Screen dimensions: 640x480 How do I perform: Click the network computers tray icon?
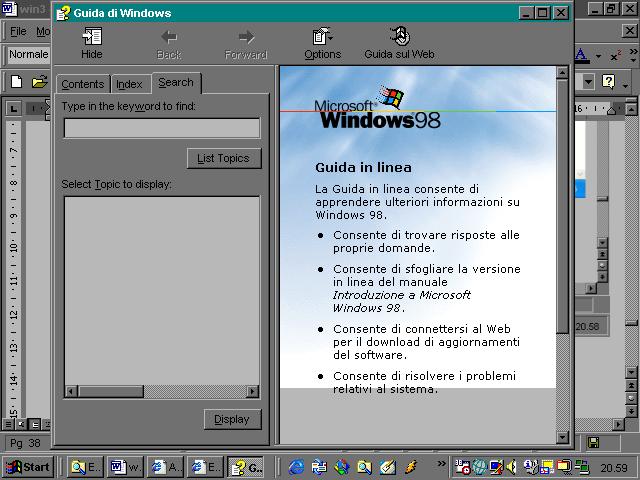pyautogui.click(x=582, y=467)
